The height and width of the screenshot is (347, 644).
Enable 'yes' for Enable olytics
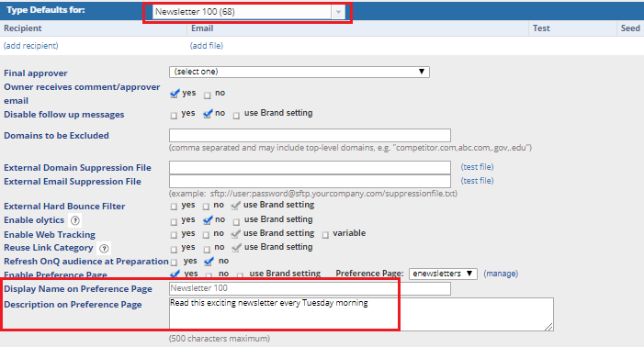174,222
